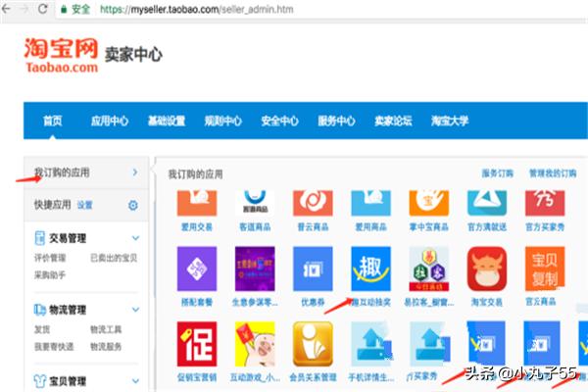This screenshot has height=392, width=588.
Task: Open the 基础设置 tab
Action: coord(167,121)
